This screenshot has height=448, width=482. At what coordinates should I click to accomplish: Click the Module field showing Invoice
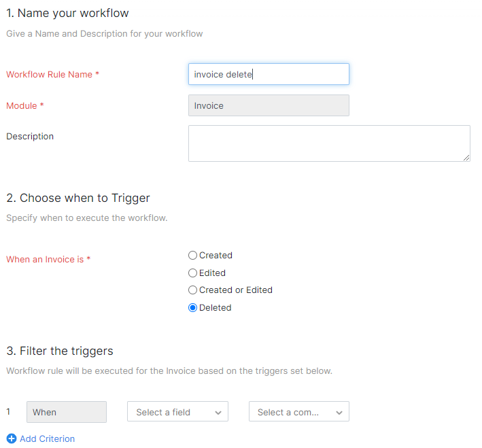click(x=269, y=105)
